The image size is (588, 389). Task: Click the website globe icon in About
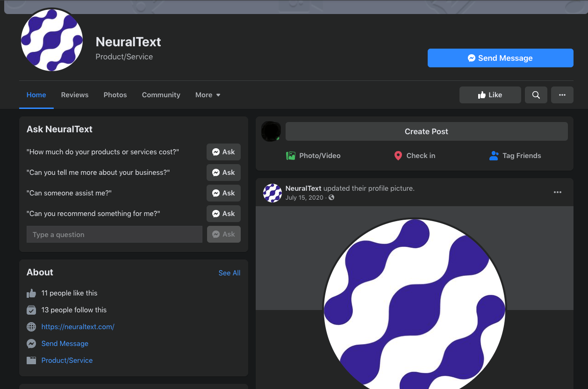tap(31, 326)
